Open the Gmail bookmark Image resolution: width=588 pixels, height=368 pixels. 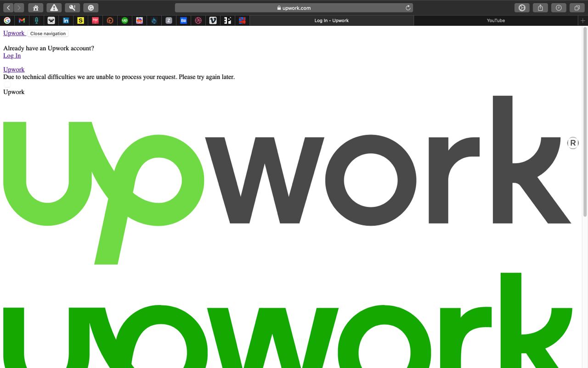click(22, 20)
